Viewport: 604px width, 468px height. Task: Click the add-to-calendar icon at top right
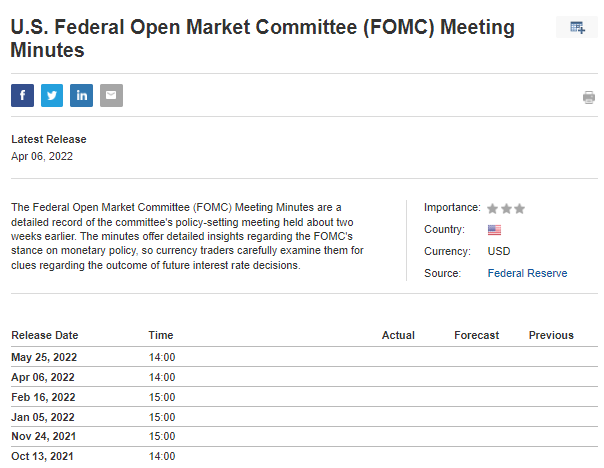click(x=577, y=27)
